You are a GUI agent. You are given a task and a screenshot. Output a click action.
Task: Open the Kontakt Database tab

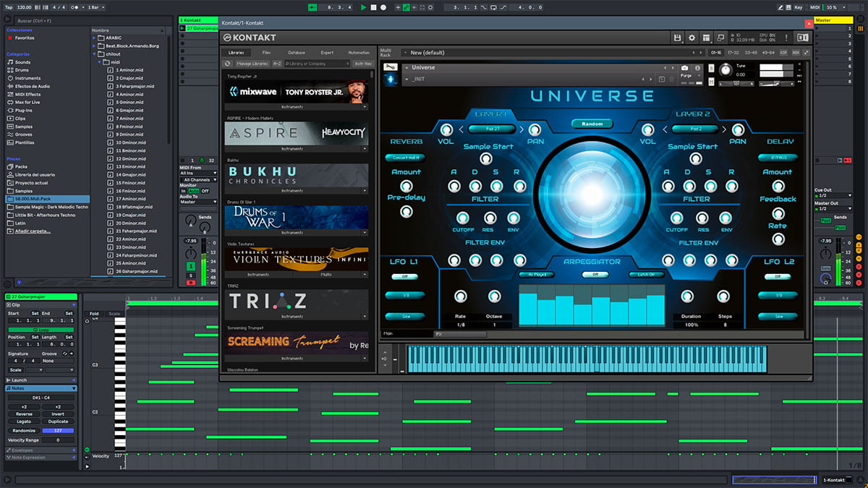[x=297, y=53]
